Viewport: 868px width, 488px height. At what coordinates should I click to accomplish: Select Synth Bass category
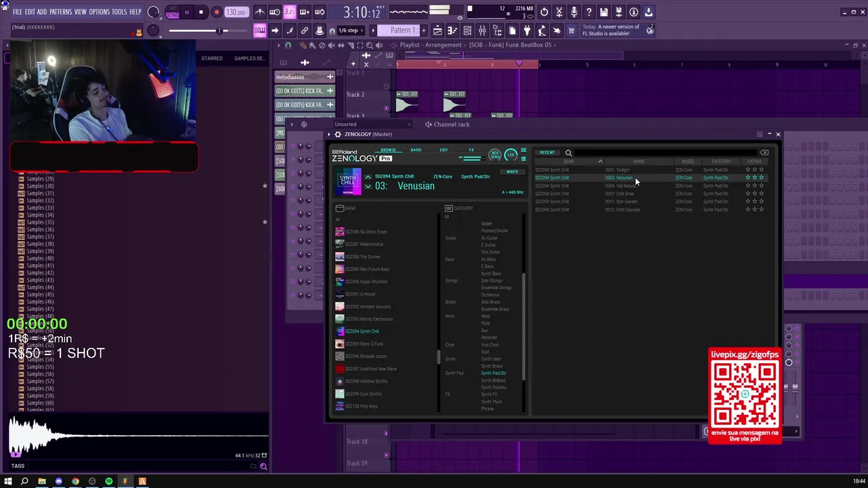tap(491, 274)
